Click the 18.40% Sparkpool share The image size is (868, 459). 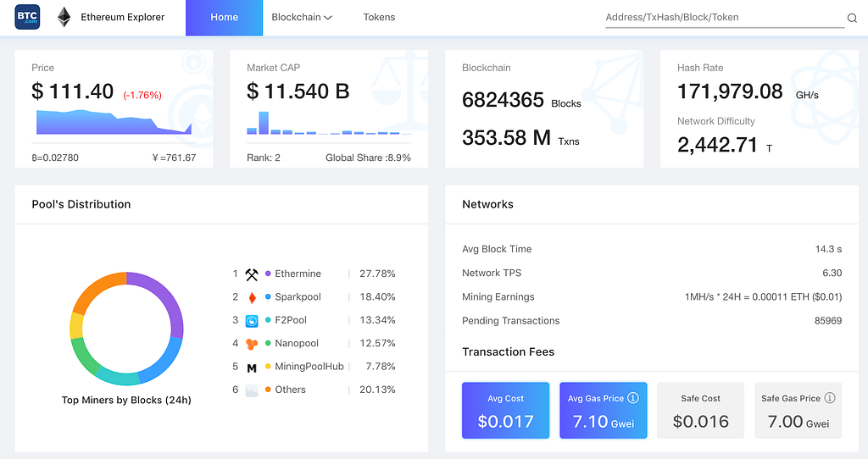click(x=377, y=297)
